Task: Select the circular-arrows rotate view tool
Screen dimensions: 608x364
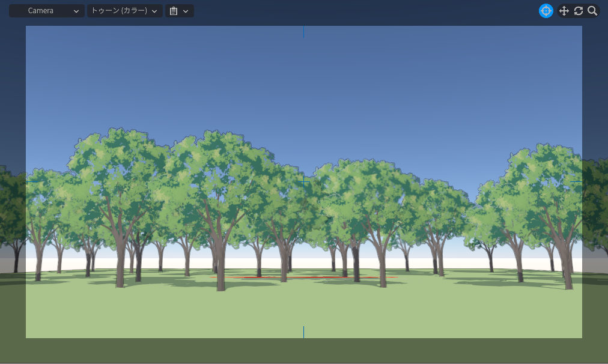Action: pos(578,11)
